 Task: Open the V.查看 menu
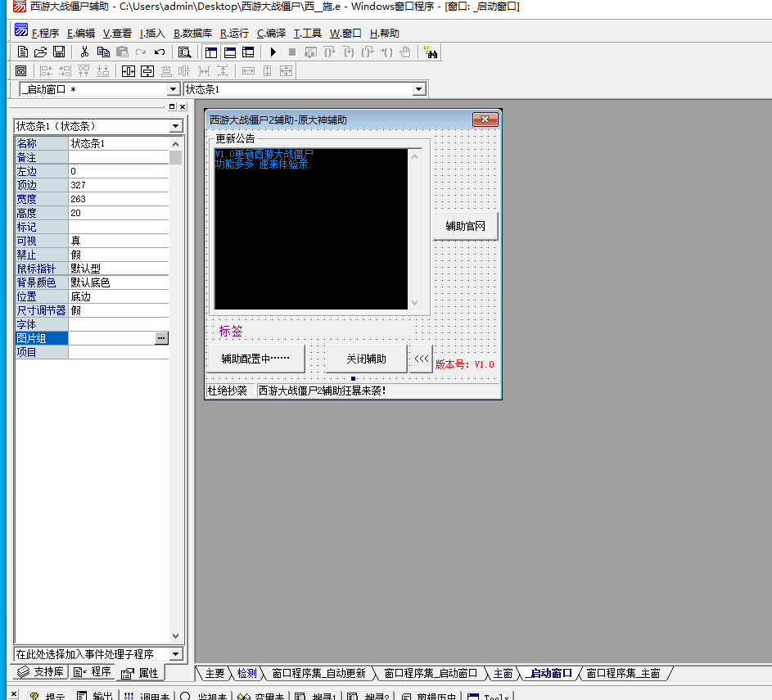[117, 34]
